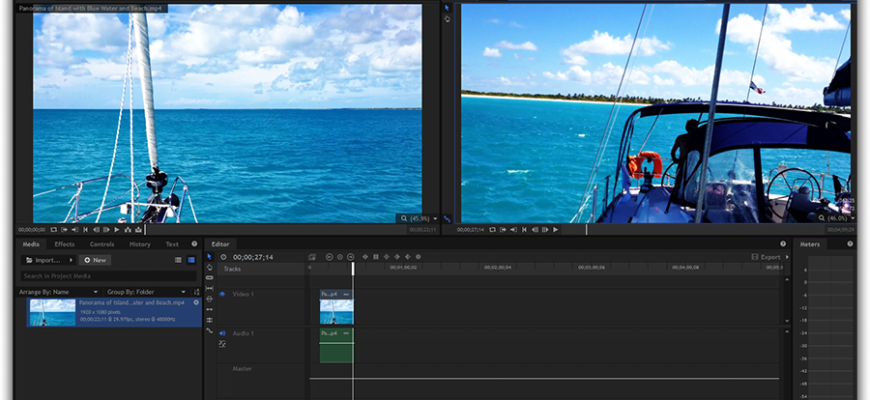This screenshot has height=400, width=870.
Task: Hide the Video 1 track
Action: [x=222, y=294]
